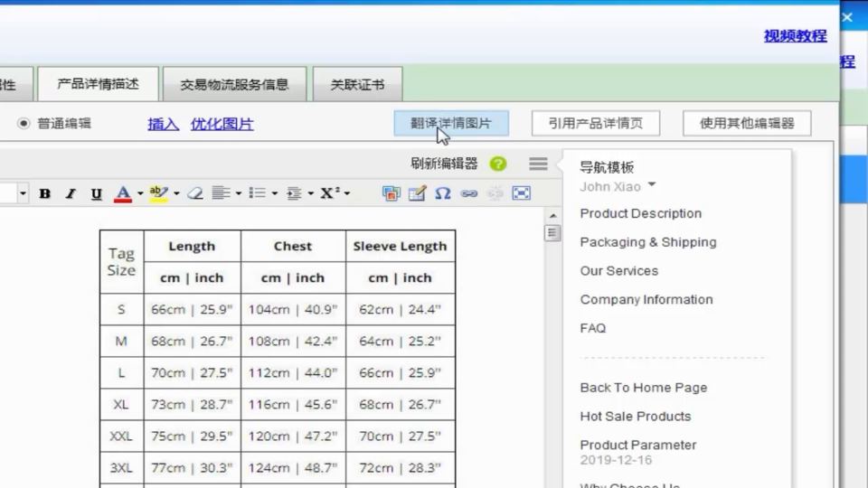This screenshot has height=488, width=868.
Task: Expand John Xiao template dropdown
Action: tap(652, 184)
